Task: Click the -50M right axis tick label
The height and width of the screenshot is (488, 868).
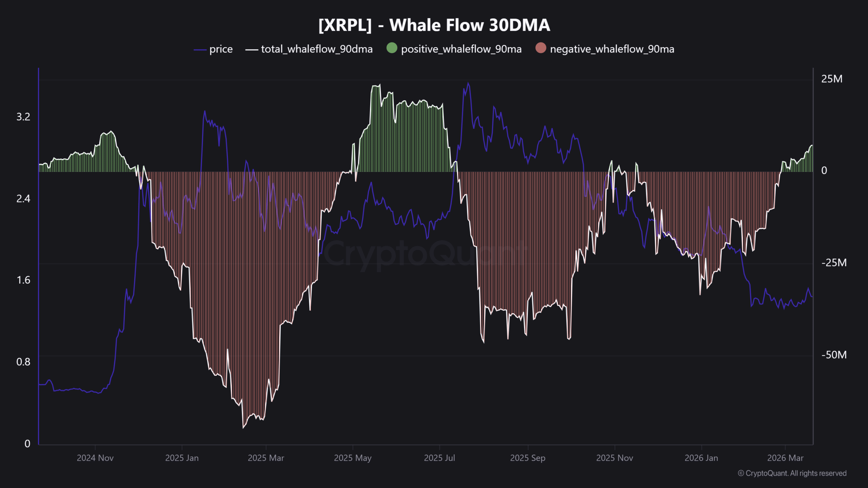Action: 834,355
